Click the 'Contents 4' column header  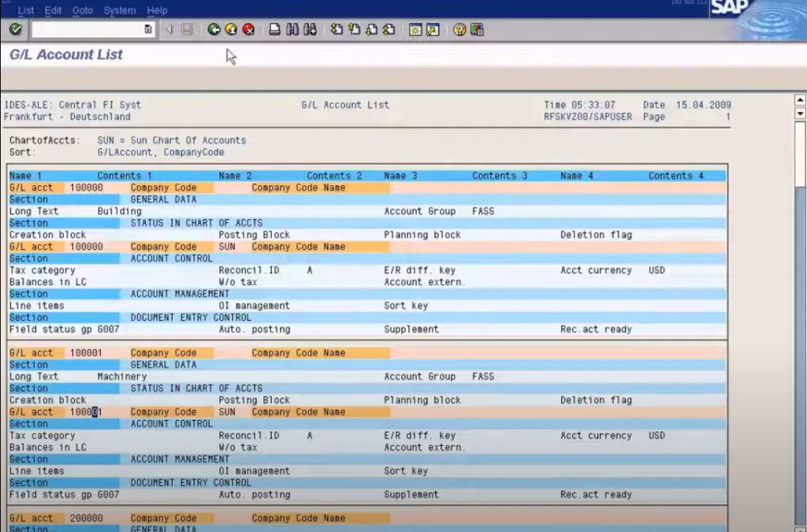[x=675, y=176]
